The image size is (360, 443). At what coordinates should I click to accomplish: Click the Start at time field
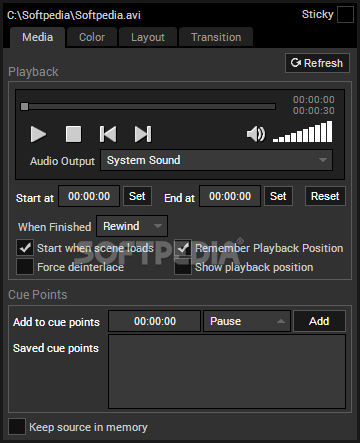tap(89, 196)
